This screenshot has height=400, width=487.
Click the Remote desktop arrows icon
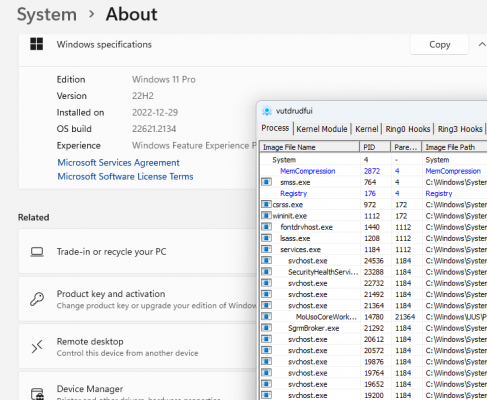tap(37, 347)
